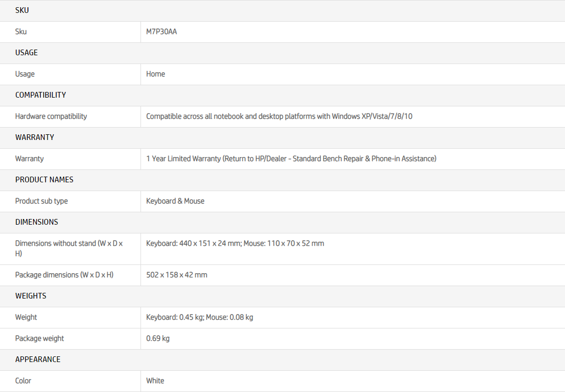Select the Keyboard & Mouse value

(175, 201)
